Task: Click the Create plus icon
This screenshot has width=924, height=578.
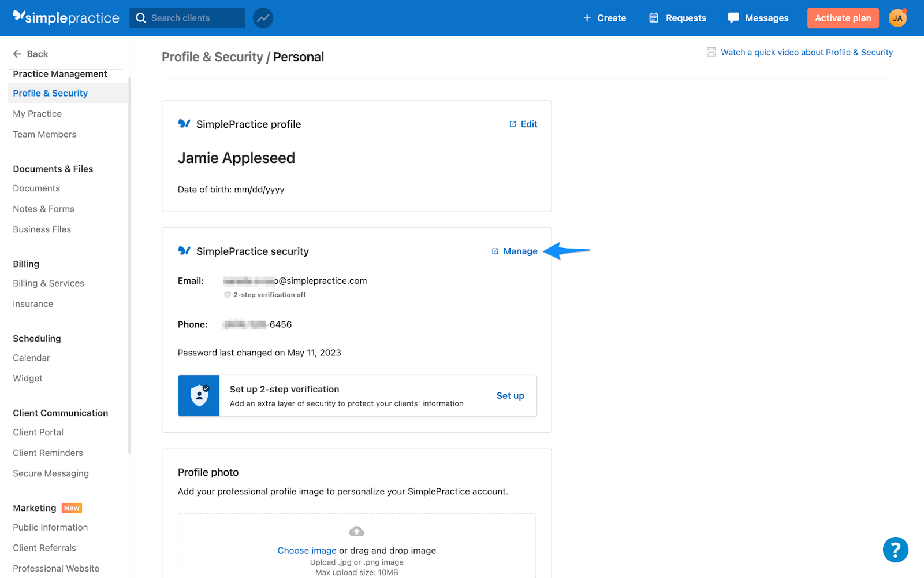Action: pos(586,18)
